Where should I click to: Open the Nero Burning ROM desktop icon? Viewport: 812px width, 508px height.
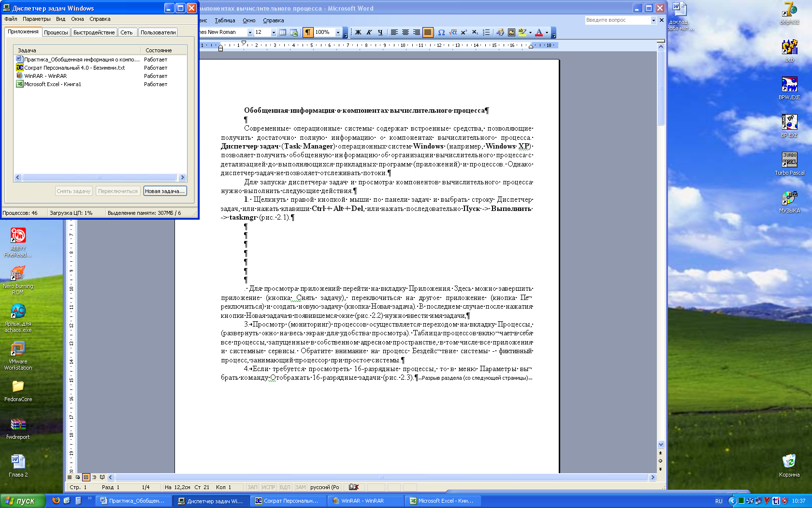click(18, 280)
